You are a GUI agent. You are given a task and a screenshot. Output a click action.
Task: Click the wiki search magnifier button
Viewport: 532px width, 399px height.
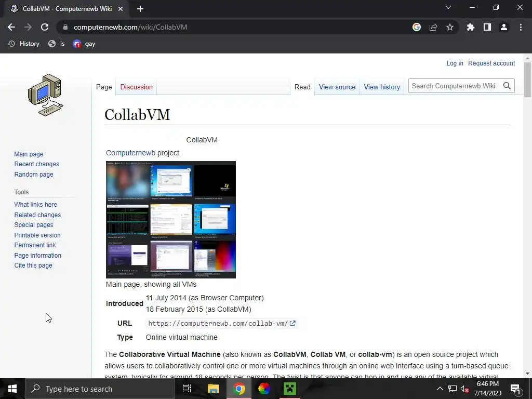(x=507, y=86)
